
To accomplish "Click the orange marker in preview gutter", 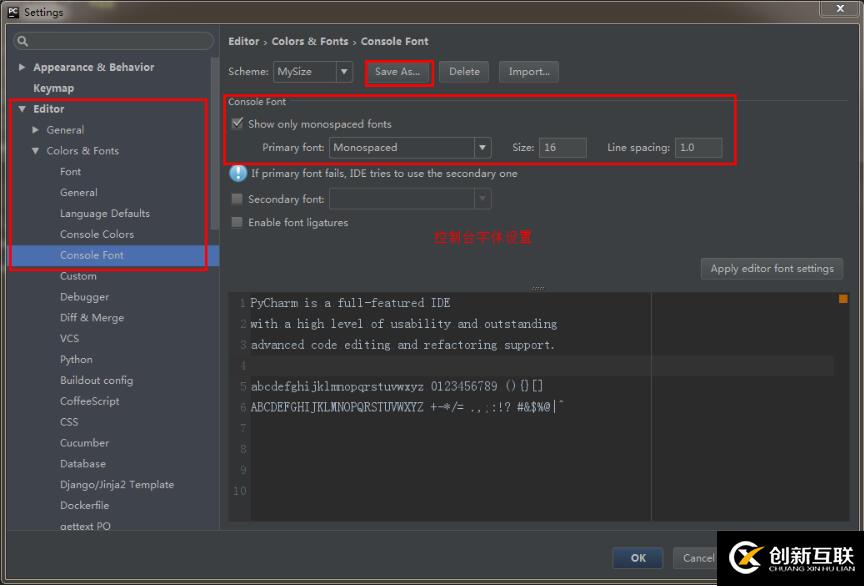I will click(x=843, y=299).
